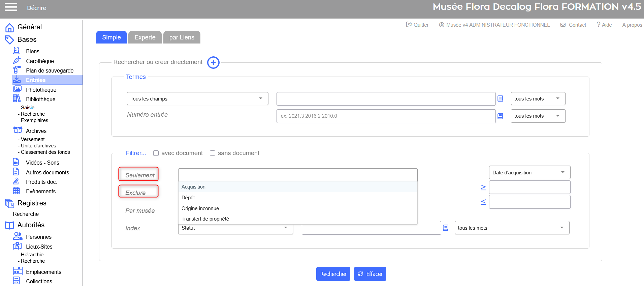Click the Effacer button
644x286 pixels.
tap(370, 274)
